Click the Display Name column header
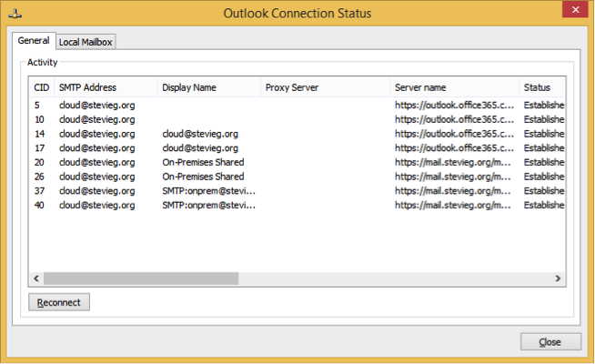The image size is (595, 364). pos(209,87)
